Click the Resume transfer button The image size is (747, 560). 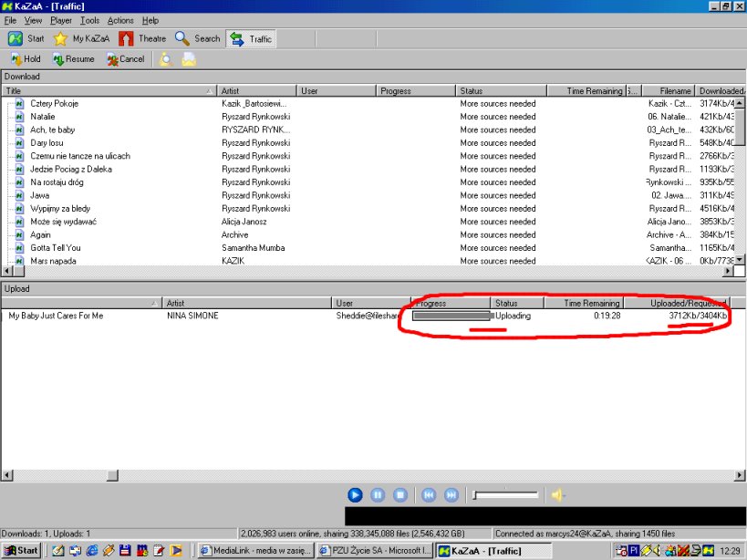point(73,59)
